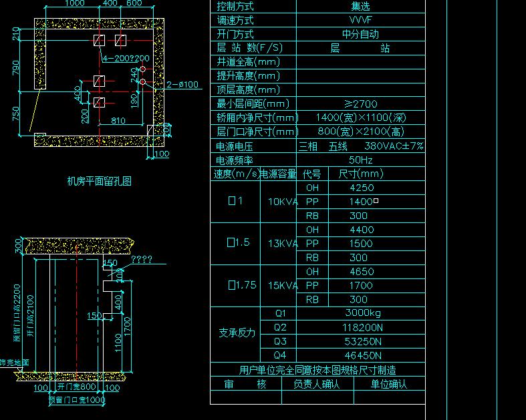Click the 1400(宽)×1100(深) value
The width and height of the screenshot is (526, 420).
click(361, 118)
